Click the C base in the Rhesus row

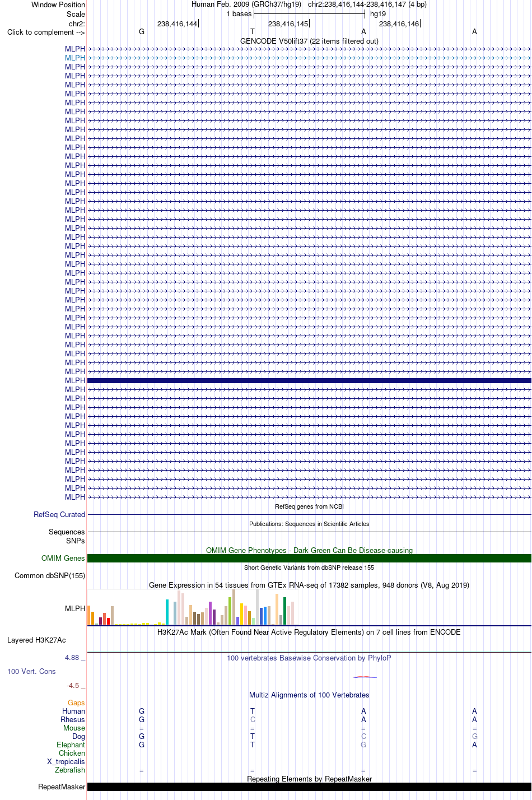coord(253,719)
